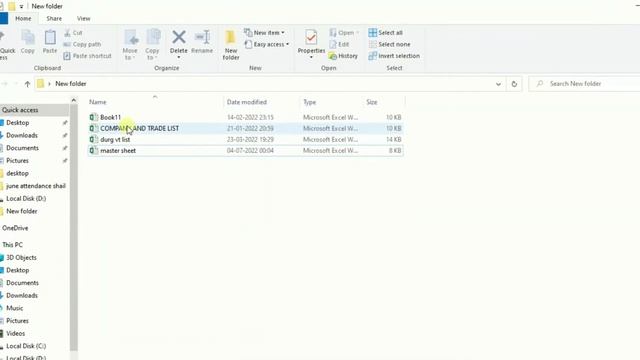This screenshot has width=640, height=360.
Task: Select OneDrive in navigation pane
Action: [x=15, y=228]
